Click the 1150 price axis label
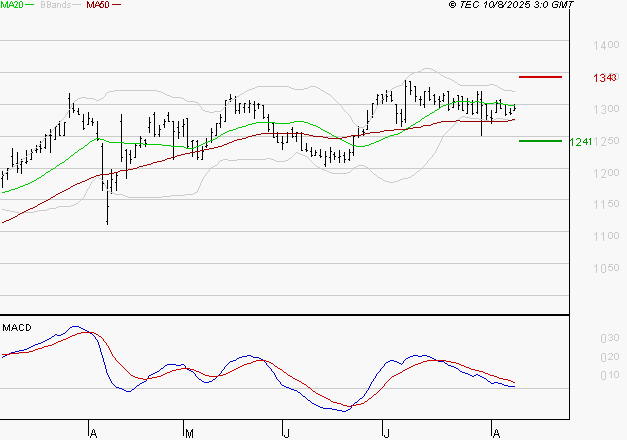This screenshot has width=627, height=440. point(606,204)
